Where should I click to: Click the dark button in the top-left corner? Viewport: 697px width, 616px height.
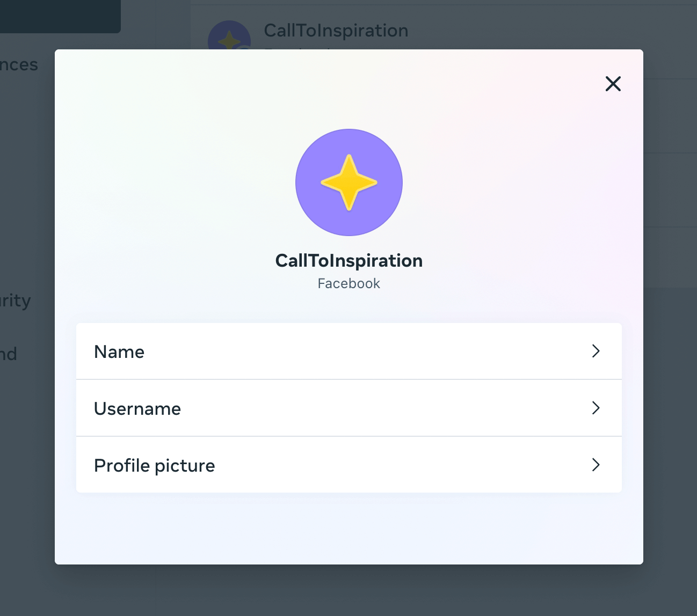tap(60, 16)
